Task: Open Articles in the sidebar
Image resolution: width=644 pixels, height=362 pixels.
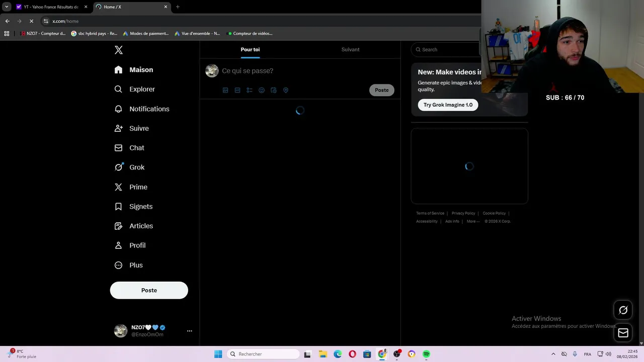Action: coord(134,226)
